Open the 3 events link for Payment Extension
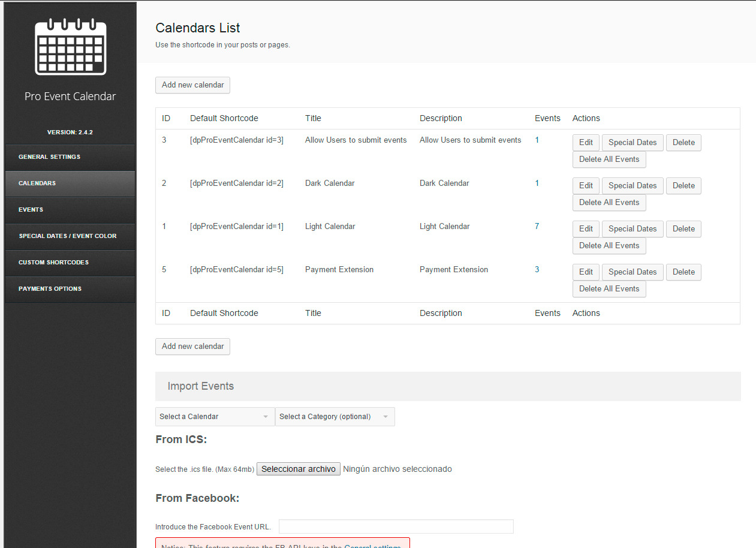The height and width of the screenshot is (548, 756). tap(537, 270)
